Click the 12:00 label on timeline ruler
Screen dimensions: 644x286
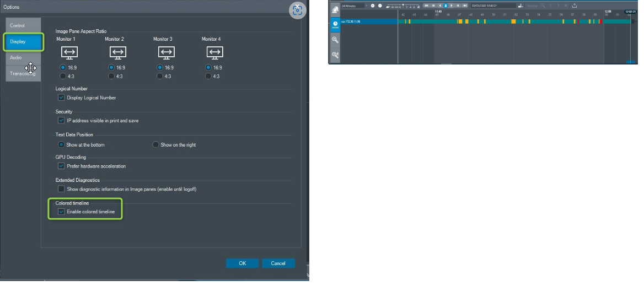tap(608, 12)
